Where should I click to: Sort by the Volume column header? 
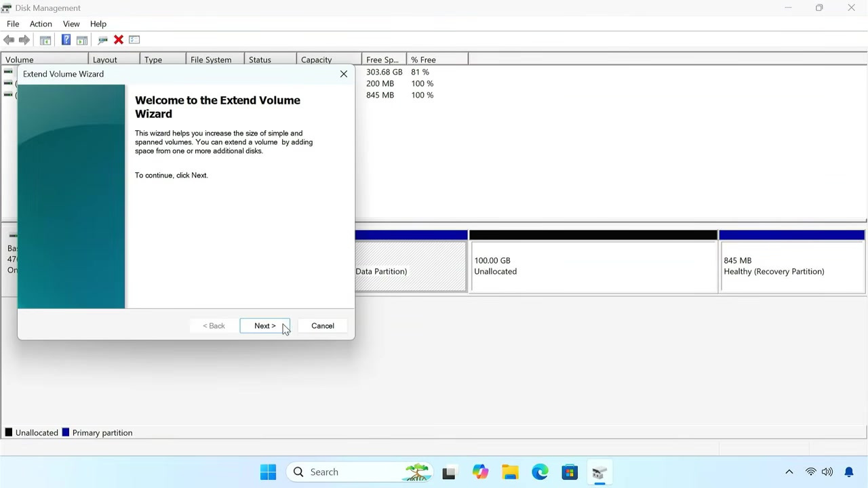[x=45, y=60]
